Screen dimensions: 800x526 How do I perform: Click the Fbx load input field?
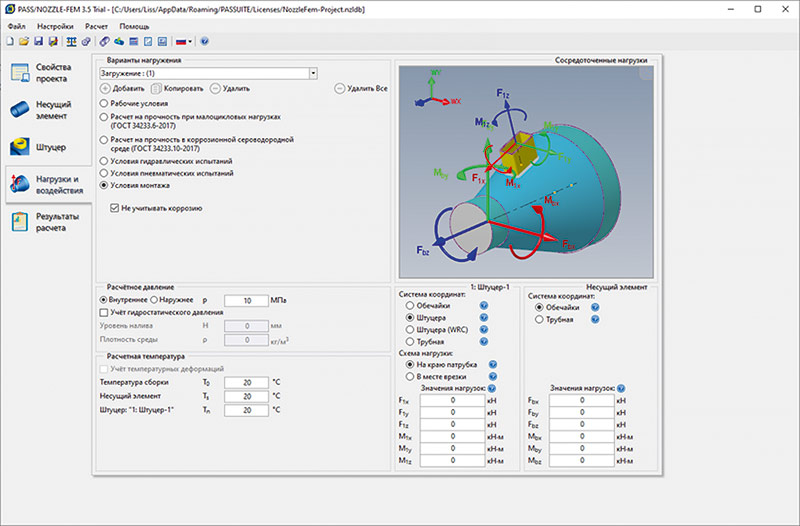(x=582, y=400)
